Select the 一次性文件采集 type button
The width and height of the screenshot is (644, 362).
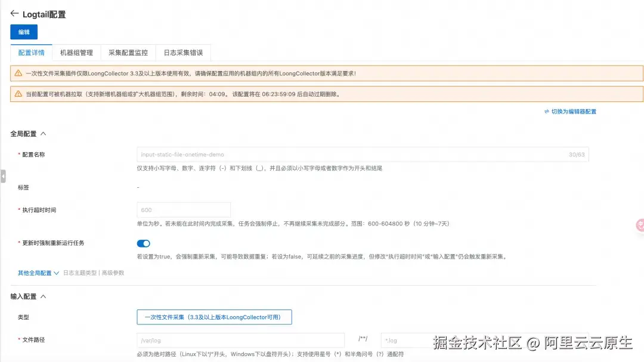[215, 317]
